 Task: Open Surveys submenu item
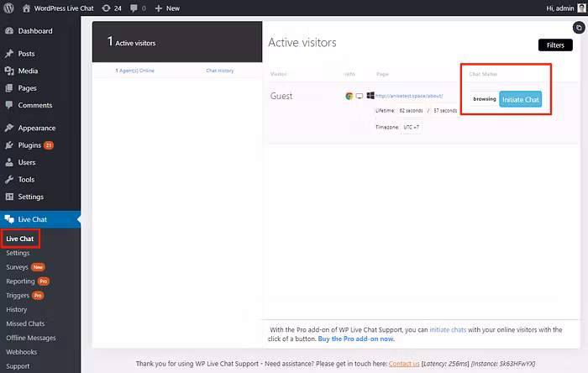pyautogui.click(x=18, y=267)
